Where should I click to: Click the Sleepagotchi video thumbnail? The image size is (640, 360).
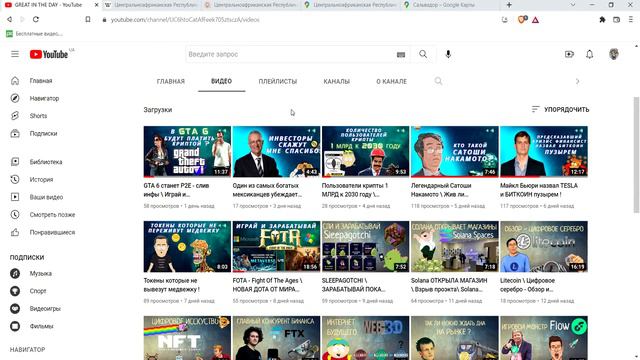(365, 246)
